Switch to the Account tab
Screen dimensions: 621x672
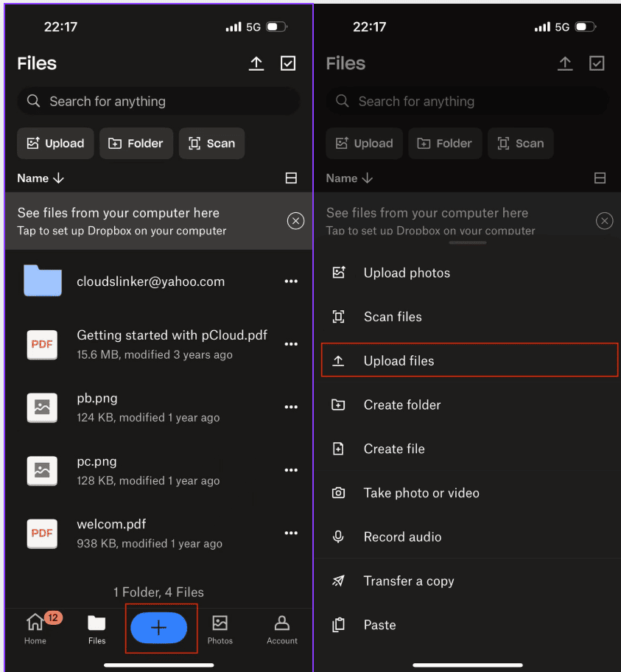tap(281, 629)
